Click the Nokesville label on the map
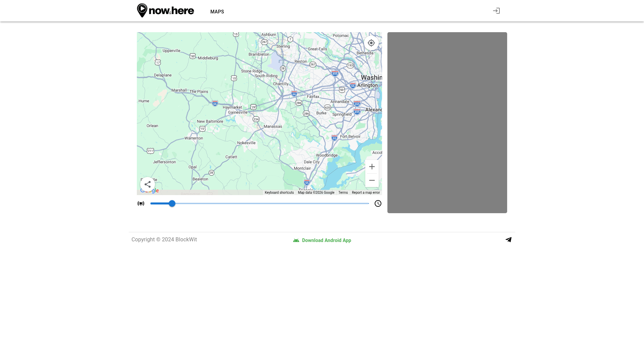The height and width of the screenshot is (362, 644). tap(246, 143)
